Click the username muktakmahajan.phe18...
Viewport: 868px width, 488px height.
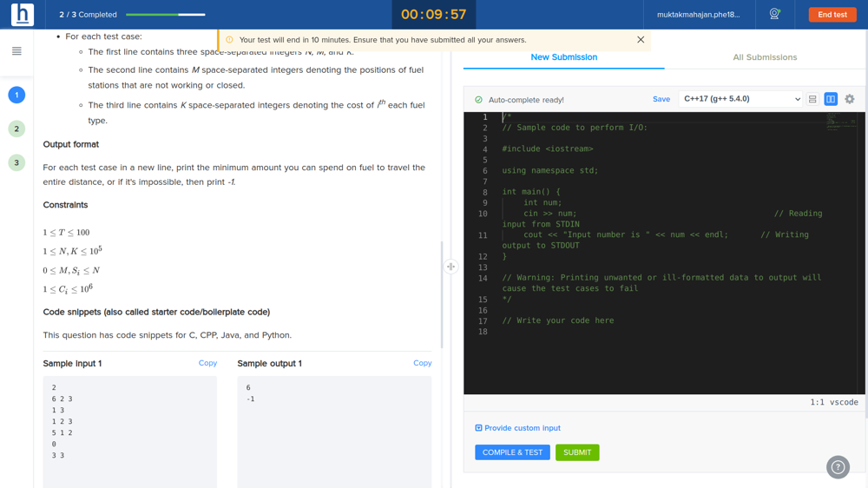click(x=698, y=15)
